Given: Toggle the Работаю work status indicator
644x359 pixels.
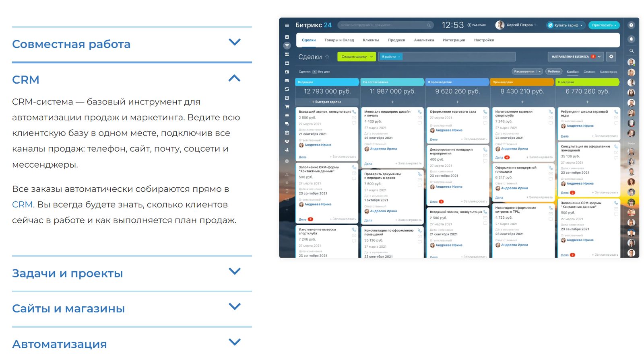Looking at the screenshot, I should [x=477, y=25].
